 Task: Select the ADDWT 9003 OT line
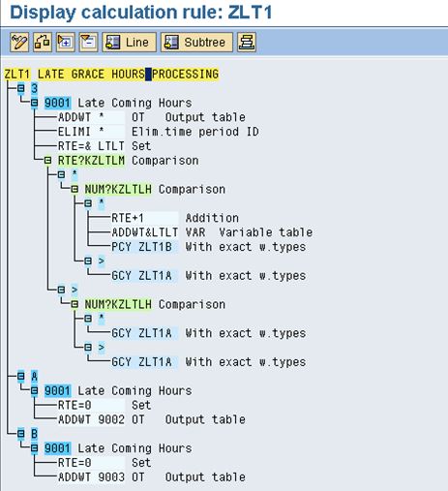[x=152, y=476]
